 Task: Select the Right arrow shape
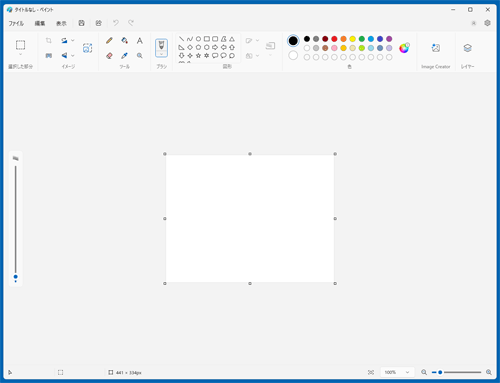(x=215, y=47)
